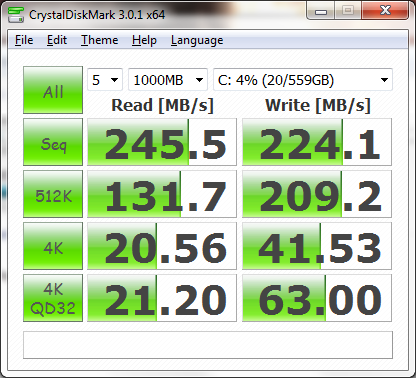Open the Help menu

pyautogui.click(x=144, y=40)
